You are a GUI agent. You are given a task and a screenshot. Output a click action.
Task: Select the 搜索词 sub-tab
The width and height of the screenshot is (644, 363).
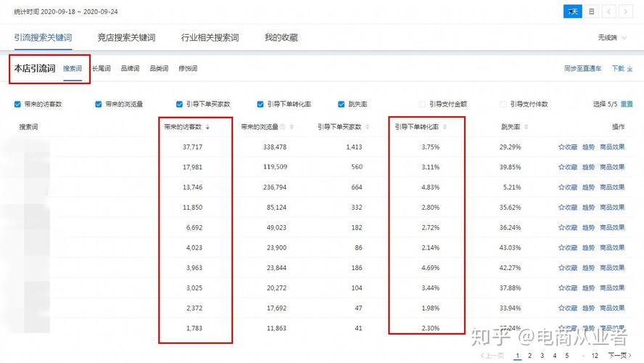click(73, 68)
